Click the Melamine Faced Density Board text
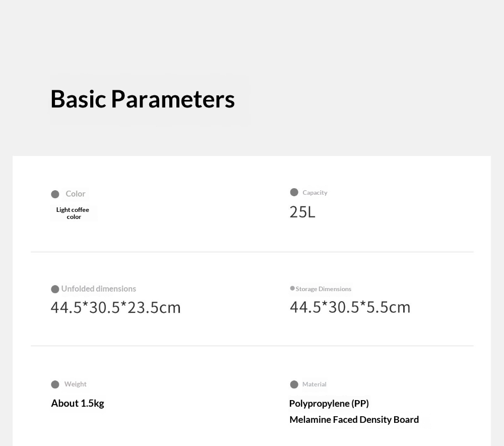 point(354,419)
